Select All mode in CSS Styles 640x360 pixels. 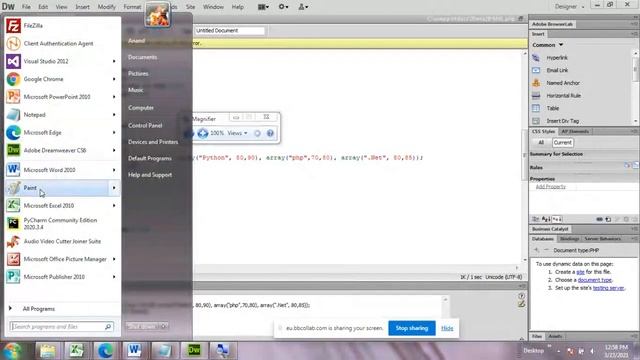click(541, 142)
